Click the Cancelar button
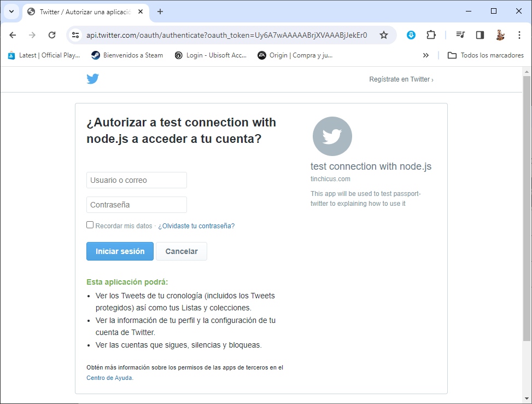The image size is (532, 404). [x=182, y=251]
